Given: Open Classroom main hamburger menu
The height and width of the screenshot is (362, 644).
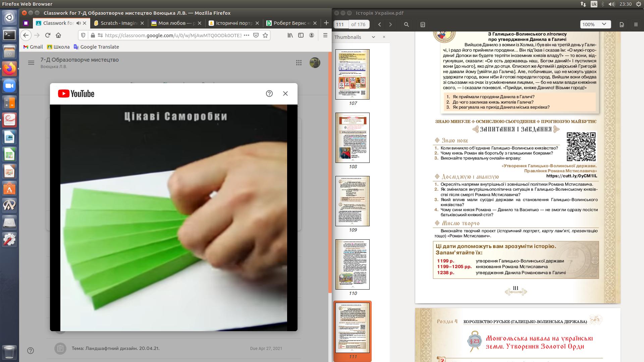Looking at the screenshot, I should click(x=31, y=63).
